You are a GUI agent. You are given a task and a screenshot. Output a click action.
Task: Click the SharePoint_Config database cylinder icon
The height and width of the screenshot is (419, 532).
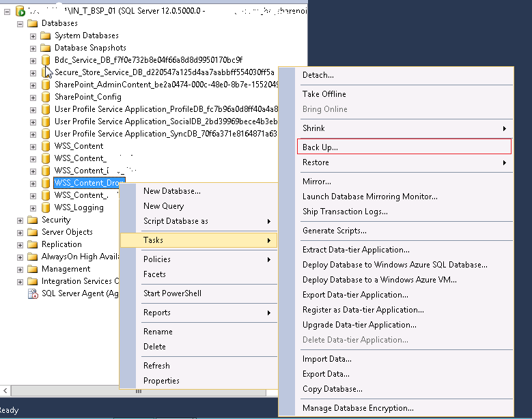(46, 97)
